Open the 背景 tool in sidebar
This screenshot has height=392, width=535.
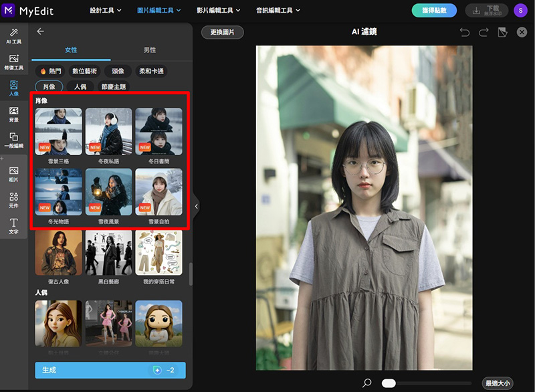pos(13,114)
